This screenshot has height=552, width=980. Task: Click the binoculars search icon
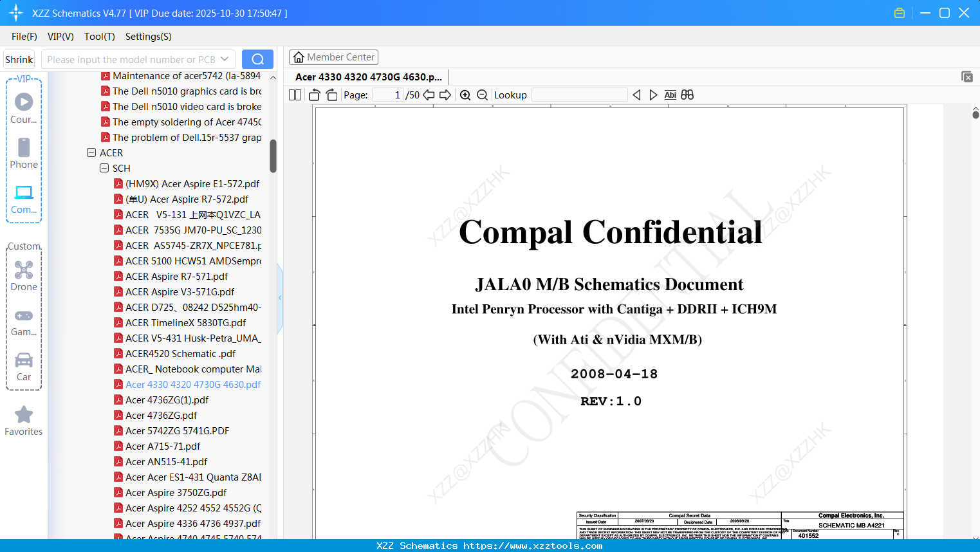(x=687, y=95)
